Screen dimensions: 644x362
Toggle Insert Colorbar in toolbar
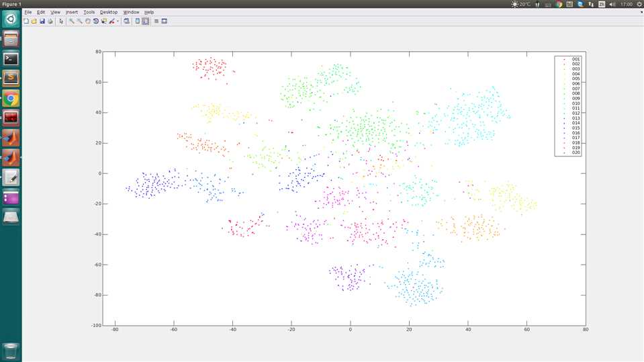[138, 21]
